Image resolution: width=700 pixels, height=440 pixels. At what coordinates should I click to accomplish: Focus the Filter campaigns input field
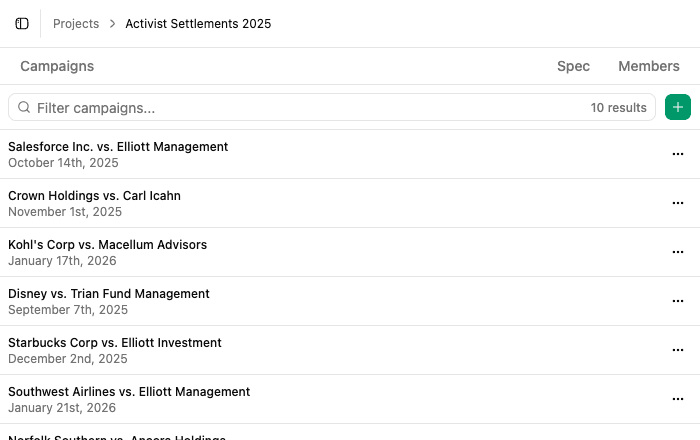point(300,107)
